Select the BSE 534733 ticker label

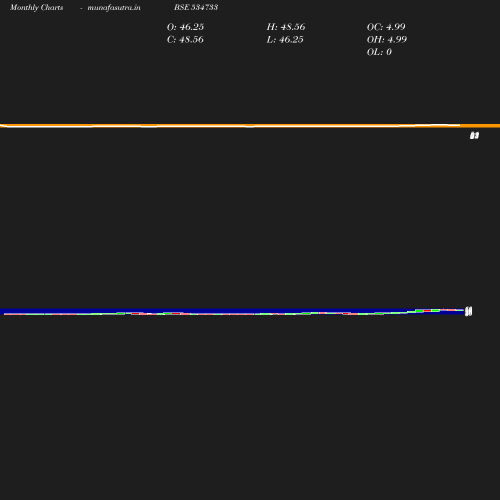[196, 7]
